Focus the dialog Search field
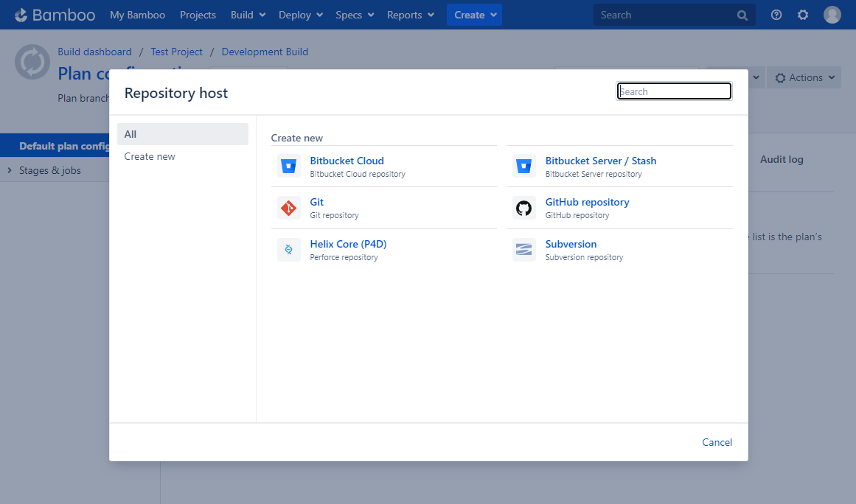This screenshot has width=856, height=504. 674,91
